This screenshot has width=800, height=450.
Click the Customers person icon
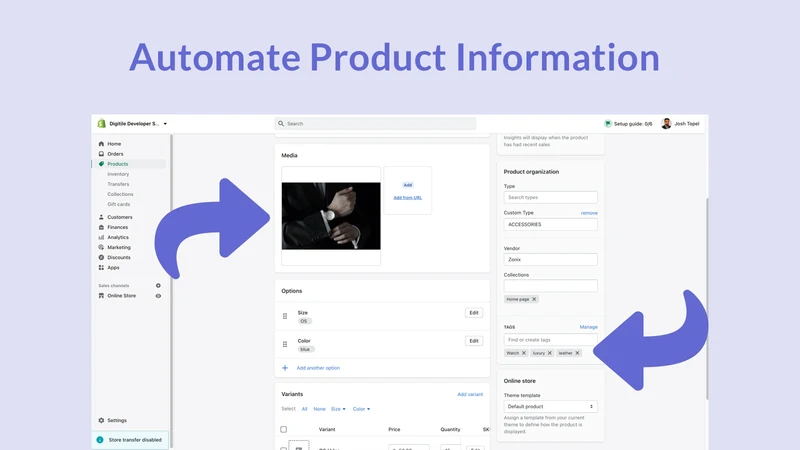tap(101, 217)
